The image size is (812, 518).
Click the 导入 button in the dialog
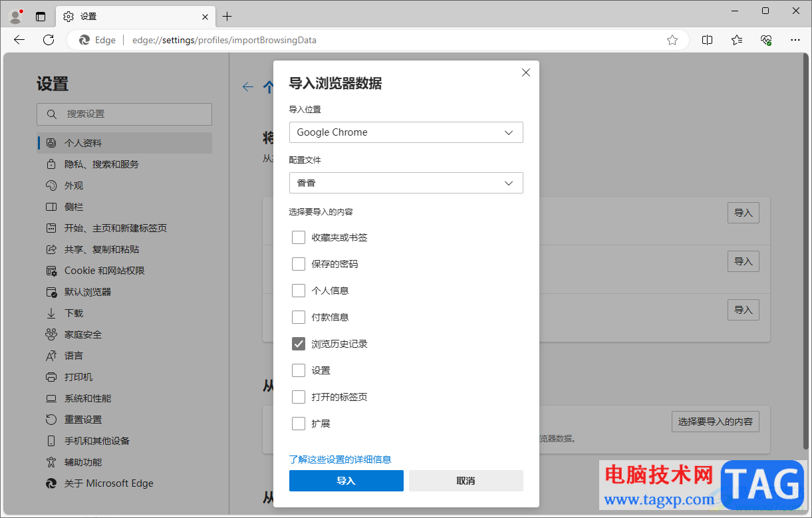[346, 480]
